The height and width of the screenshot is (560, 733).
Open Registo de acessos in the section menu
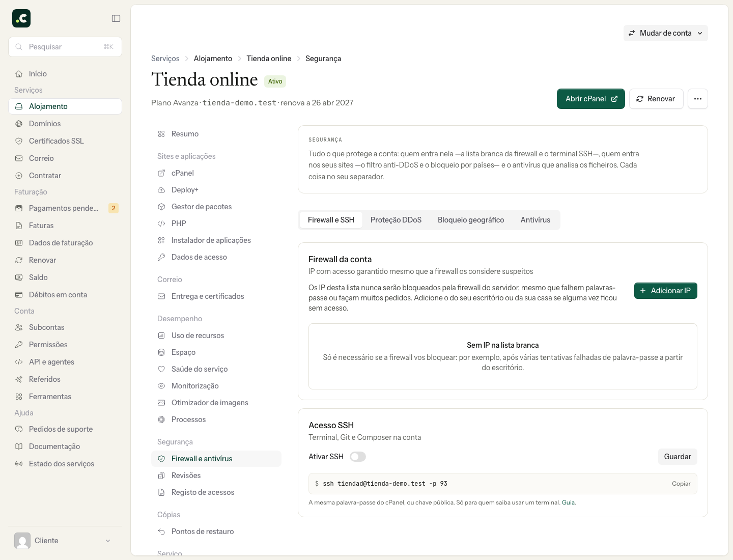pos(216,492)
